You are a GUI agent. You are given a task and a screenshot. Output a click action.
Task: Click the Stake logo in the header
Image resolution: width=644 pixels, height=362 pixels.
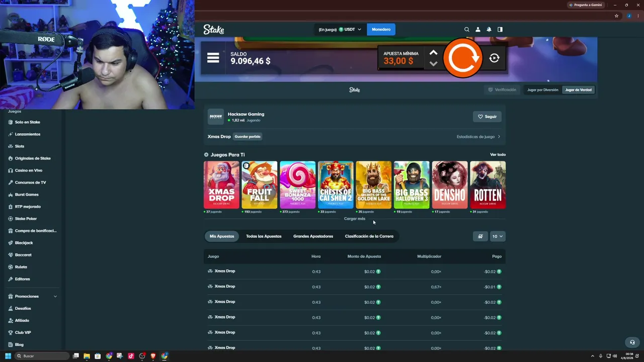pyautogui.click(x=214, y=30)
